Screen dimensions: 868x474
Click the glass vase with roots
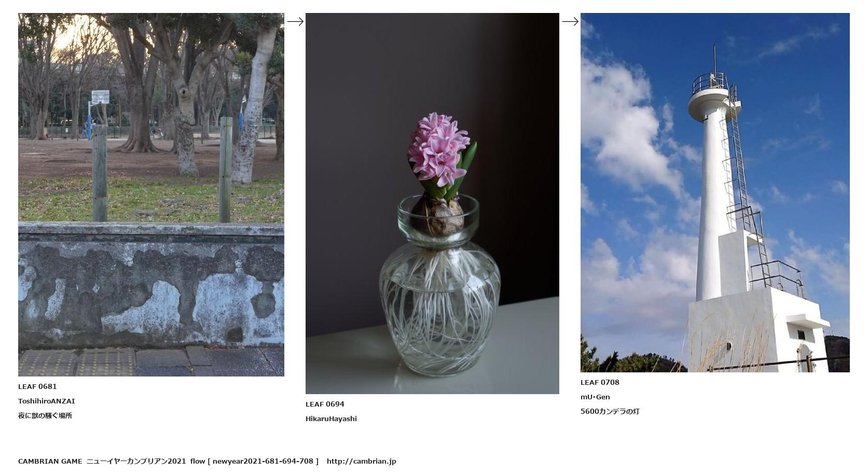point(439,285)
